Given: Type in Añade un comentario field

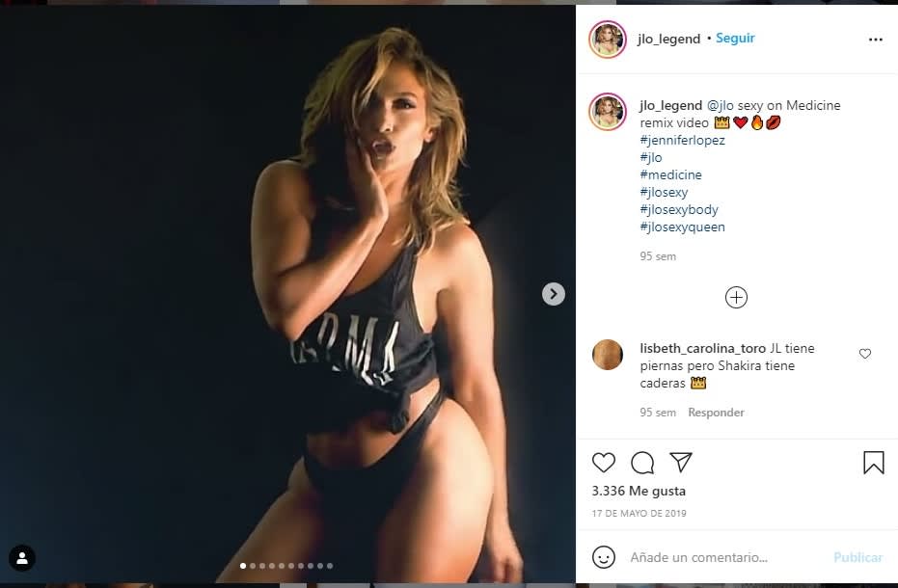Looking at the screenshot, I should pyautogui.click(x=723, y=557).
